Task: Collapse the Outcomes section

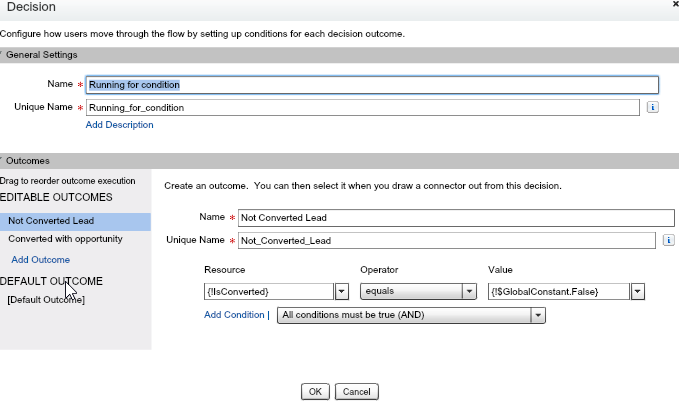Action: point(3,160)
